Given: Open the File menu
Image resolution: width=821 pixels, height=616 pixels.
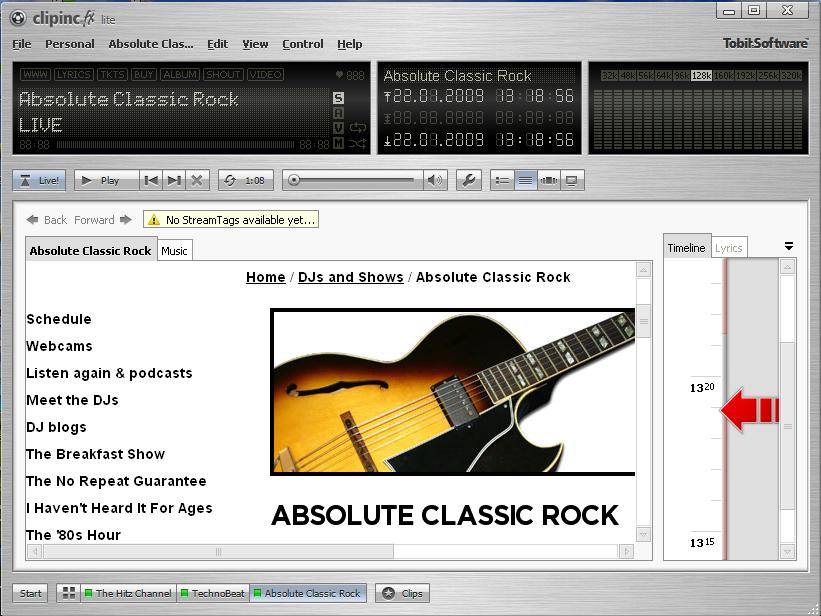Looking at the screenshot, I should (22, 44).
